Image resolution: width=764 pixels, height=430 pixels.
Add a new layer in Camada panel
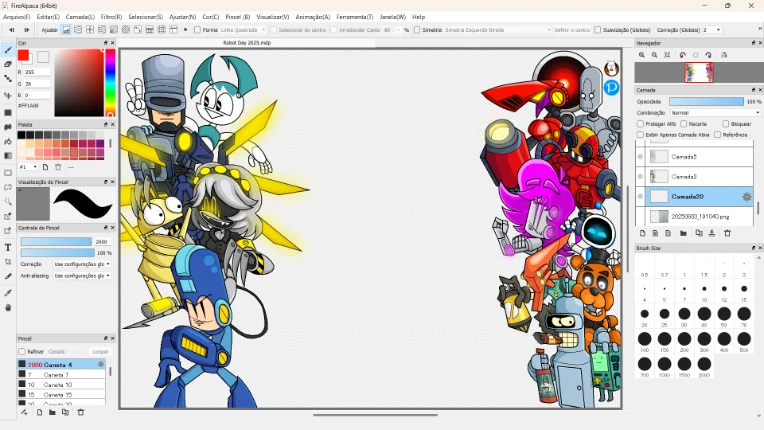642,233
